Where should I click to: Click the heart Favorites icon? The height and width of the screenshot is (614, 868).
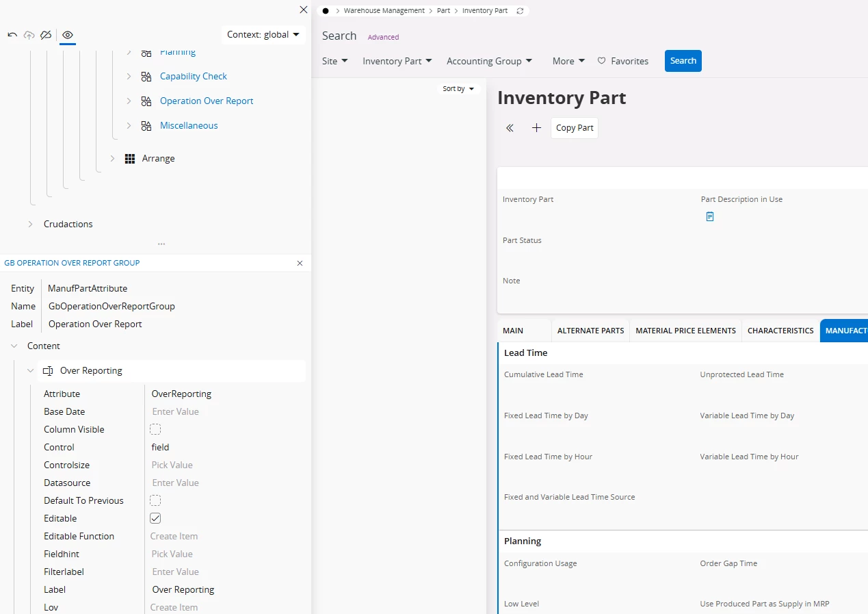[602, 61]
